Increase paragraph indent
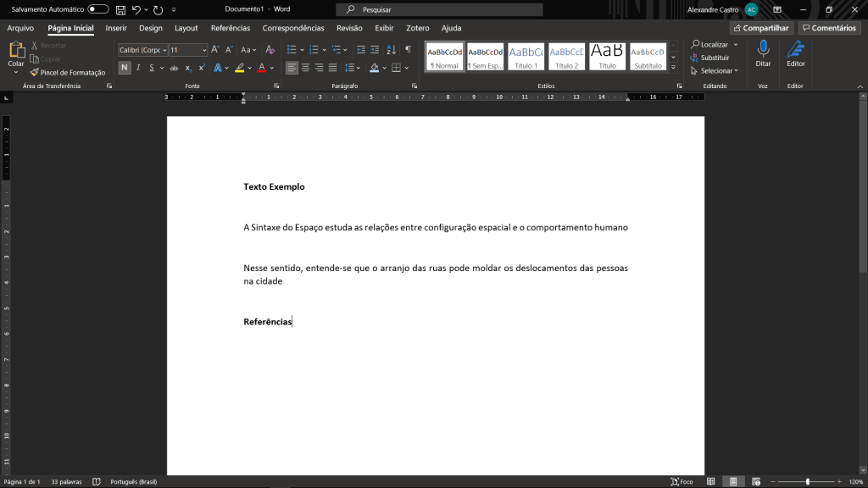Screen dimensions: 868x488 [x=374, y=50]
